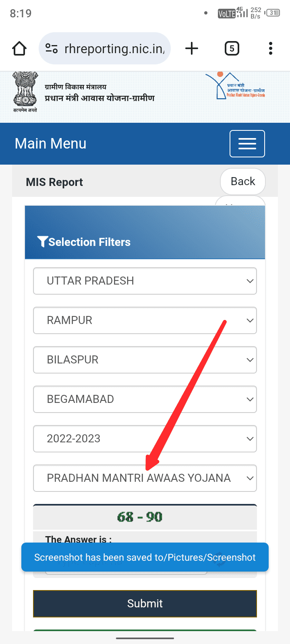
Task: Open the BEGAMABAD panchayat dropdown
Action: pyautogui.click(x=145, y=399)
